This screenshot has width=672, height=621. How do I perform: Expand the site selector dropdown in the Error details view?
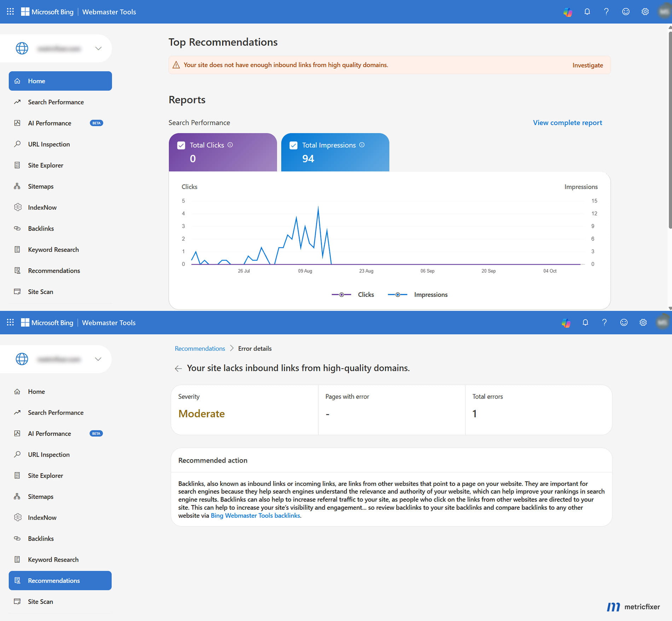pyautogui.click(x=98, y=359)
